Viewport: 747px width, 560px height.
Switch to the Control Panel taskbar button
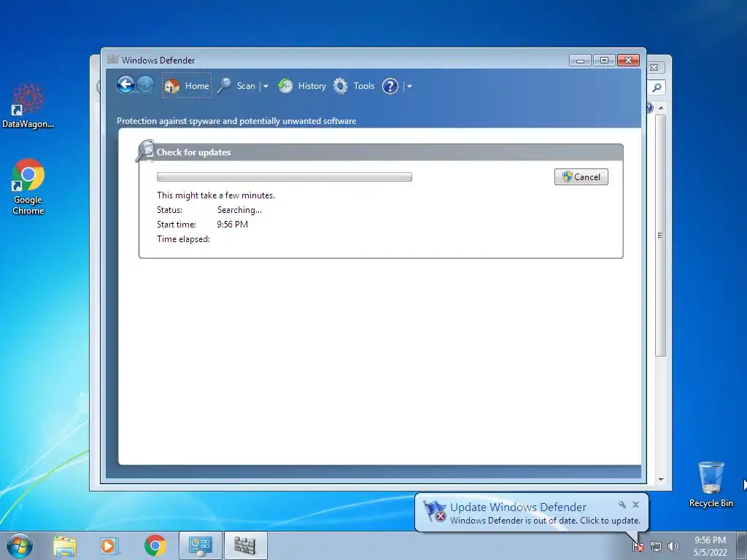(x=201, y=546)
